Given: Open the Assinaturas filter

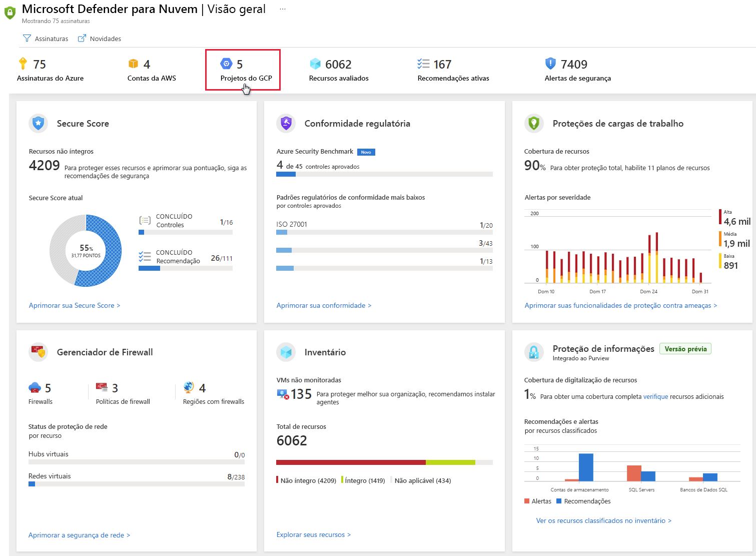Looking at the screenshot, I should point(46,39).
